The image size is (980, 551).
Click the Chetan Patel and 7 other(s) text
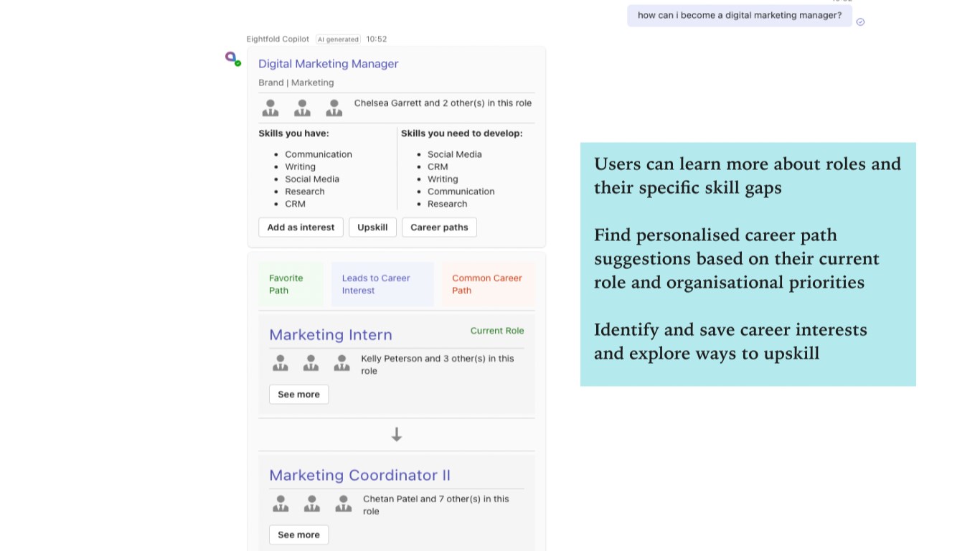click(x=436, y=505)
